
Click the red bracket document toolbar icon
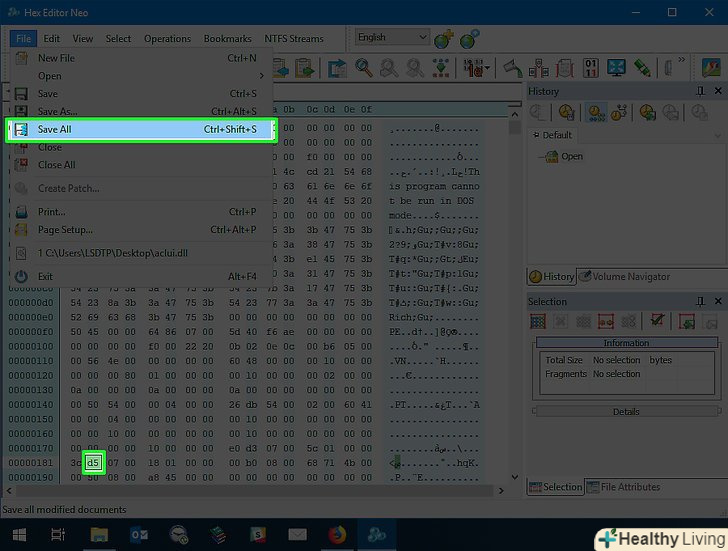(565, 68)
